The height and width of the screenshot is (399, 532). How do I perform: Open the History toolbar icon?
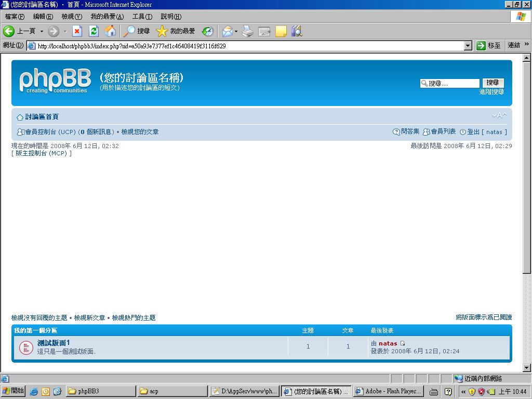[x=208, y=31]
